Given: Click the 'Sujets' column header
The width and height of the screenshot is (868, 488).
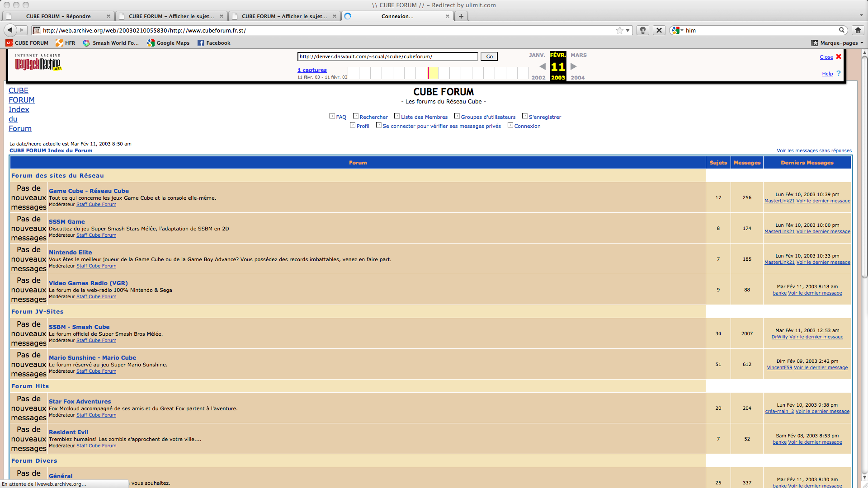Looking at the screenshot, I should pyautogui.click(x=718, y=163).
